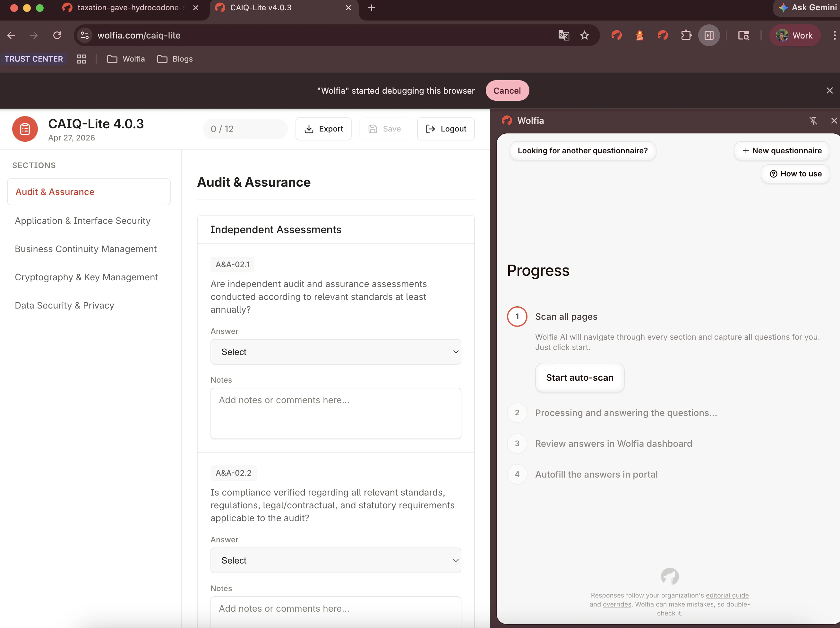Open the Answer dropdown for A&A-02.1
The image size is (840, 628).
tap(336, 352)
